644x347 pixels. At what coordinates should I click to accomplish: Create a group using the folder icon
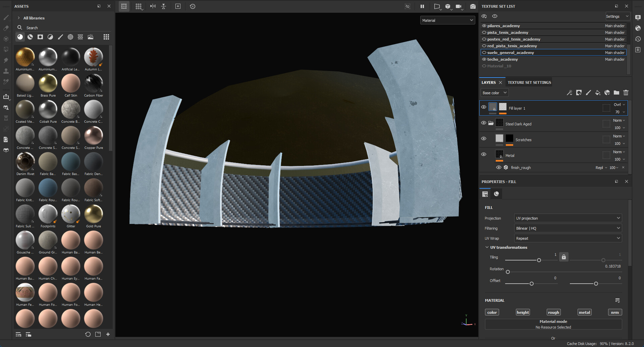pyautogui.click(x=616, y=93)
